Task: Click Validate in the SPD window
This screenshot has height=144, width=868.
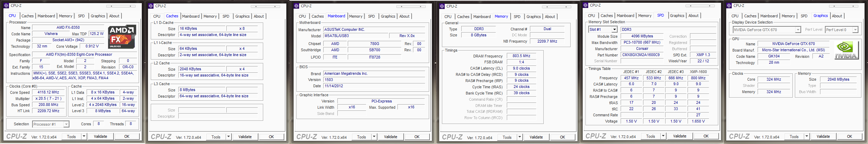Action: click(x=680, y=136)
